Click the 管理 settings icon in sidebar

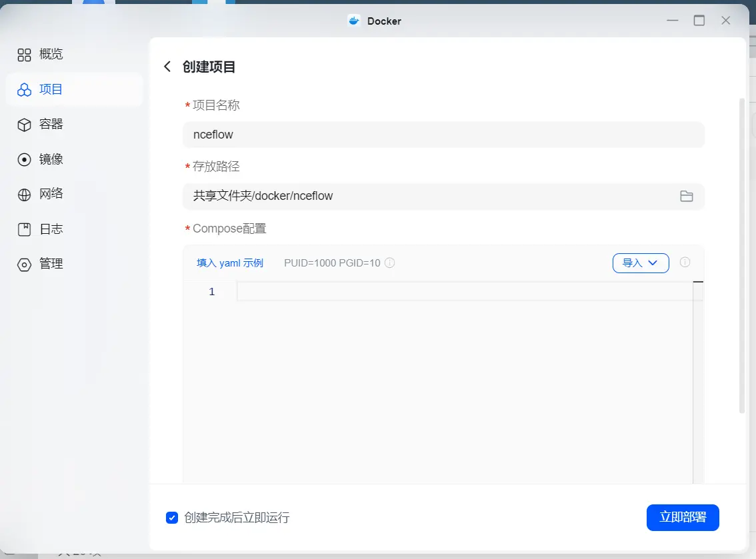point(24,265)
